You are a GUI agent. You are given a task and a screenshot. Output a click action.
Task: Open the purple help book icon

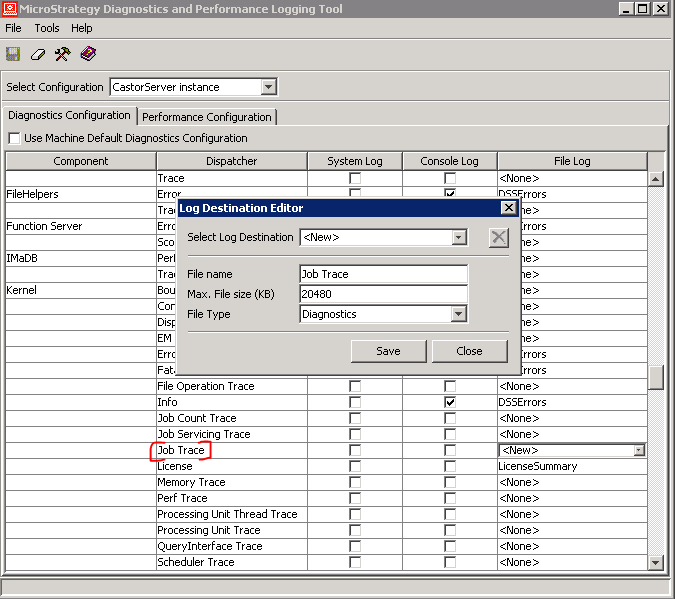click(88, 54)
